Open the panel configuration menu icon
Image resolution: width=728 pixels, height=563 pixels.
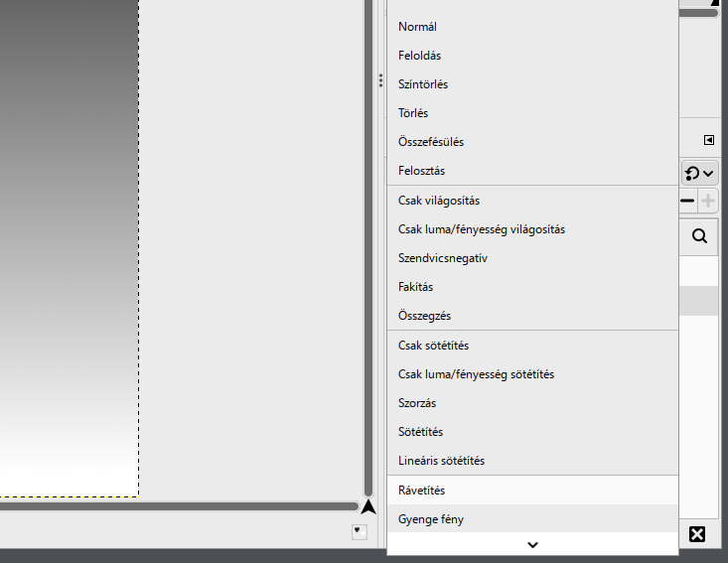point(709,140)
